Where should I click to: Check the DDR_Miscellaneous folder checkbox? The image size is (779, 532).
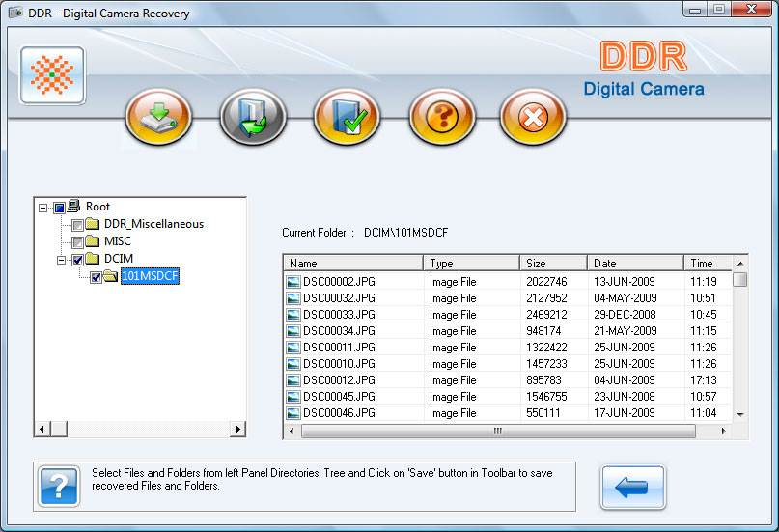[77, 226]
